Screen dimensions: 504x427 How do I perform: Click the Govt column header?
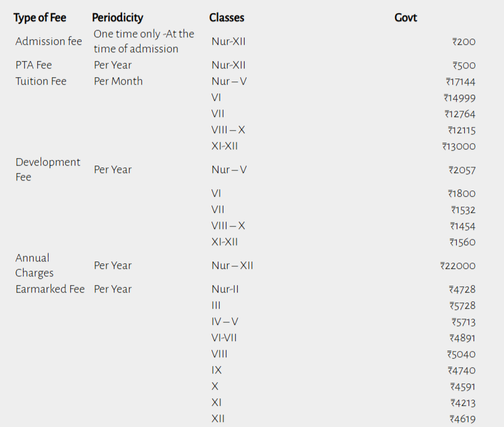tap(406, 17)
